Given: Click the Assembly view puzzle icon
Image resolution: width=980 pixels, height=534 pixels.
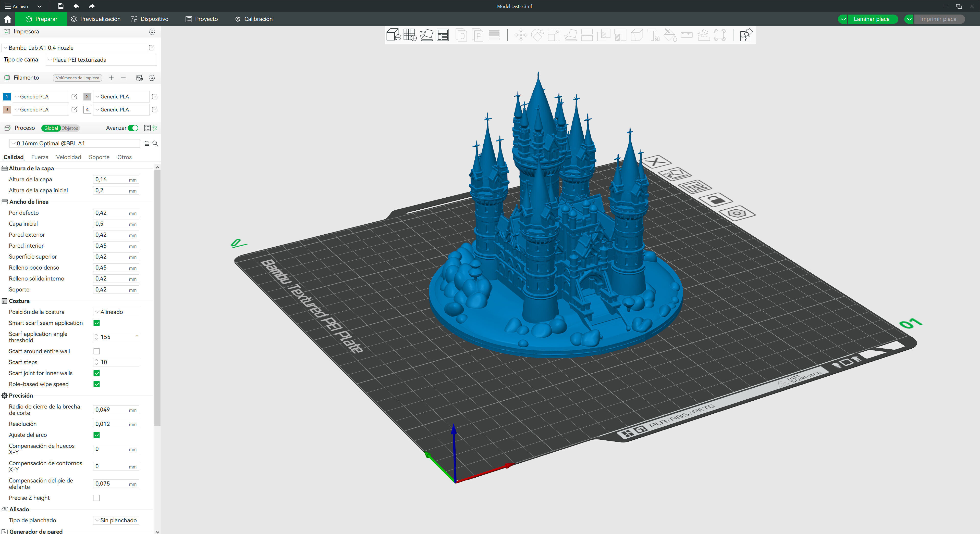Looking at the screenshot, I should (x=746, y=35).
